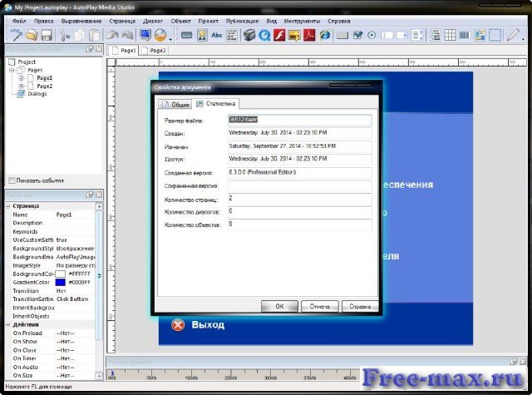Select the Статистика dialog tab

pyautogui.click(x=216, y=103)
